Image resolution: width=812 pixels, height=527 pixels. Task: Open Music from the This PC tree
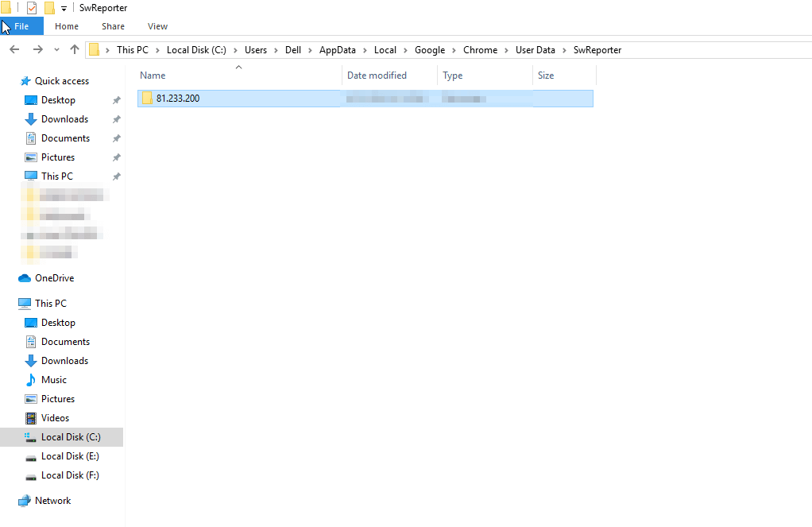coord(55,379)
